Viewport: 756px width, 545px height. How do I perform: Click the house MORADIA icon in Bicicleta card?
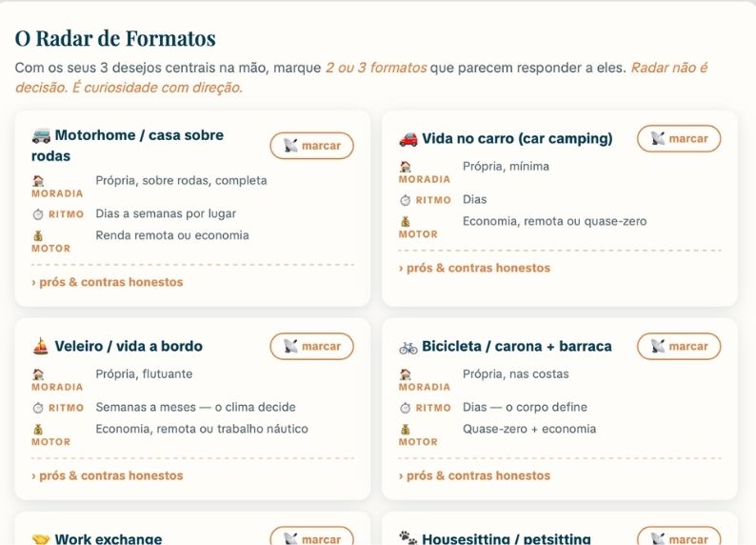click(x=405, y=374)
